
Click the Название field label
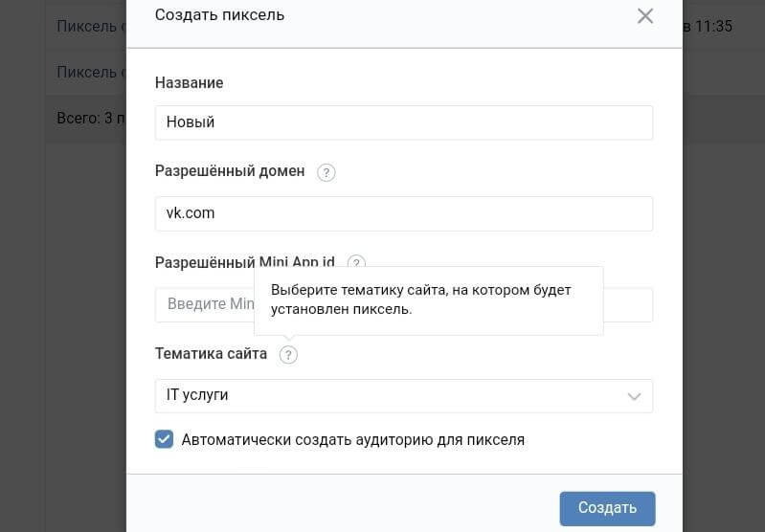coord(189,83)
